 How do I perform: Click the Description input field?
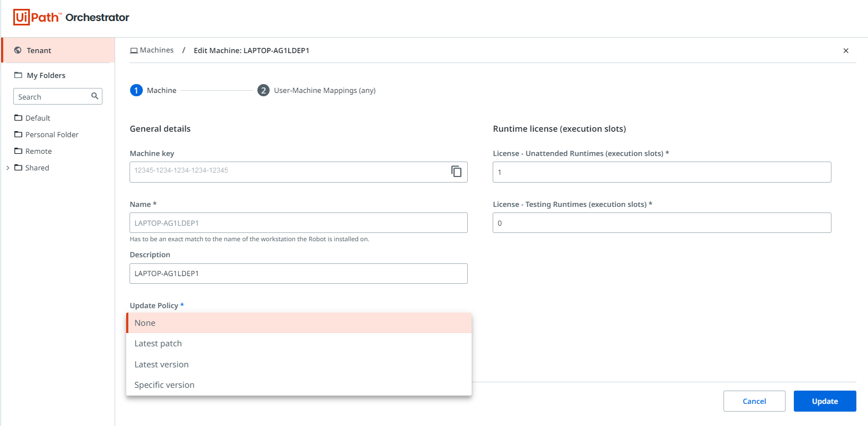[298, 274]
